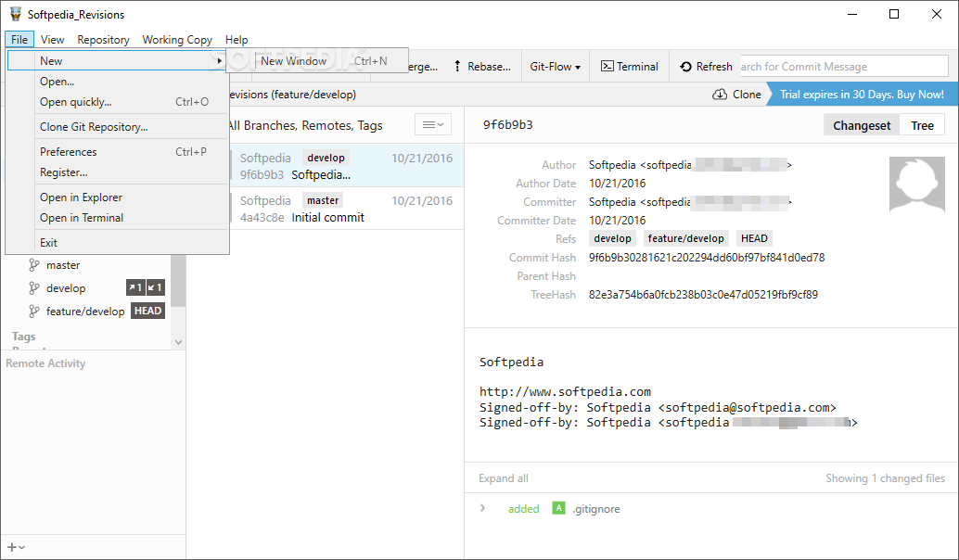Viewport: 959px width, 560px height.
Task: Expand the New submenu entry
Action: point(117,60)
